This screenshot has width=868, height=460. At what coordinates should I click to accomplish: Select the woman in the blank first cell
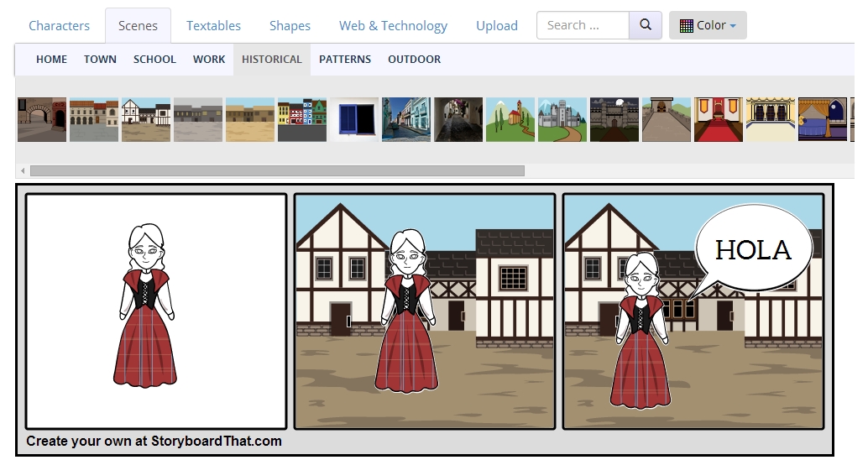pos(145,305)
